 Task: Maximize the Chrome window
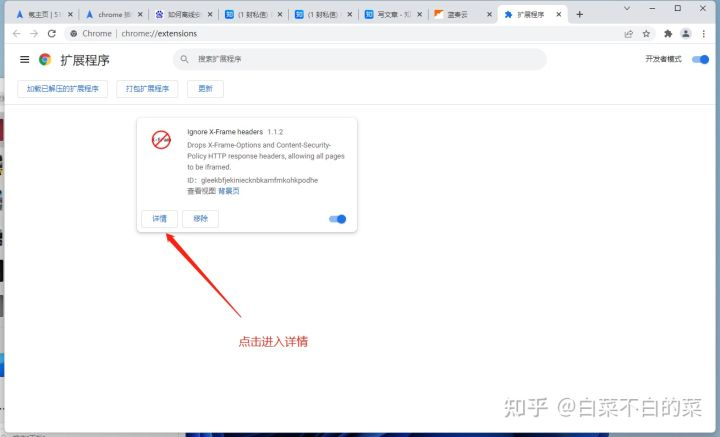(x=678, y=8)
